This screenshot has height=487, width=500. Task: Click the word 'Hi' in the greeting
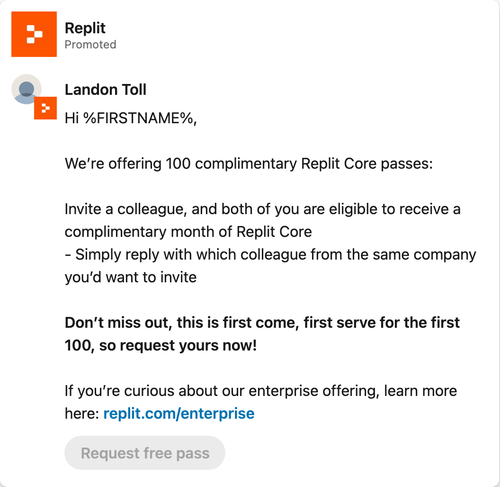pyautogui.click(x=72, y=118)
